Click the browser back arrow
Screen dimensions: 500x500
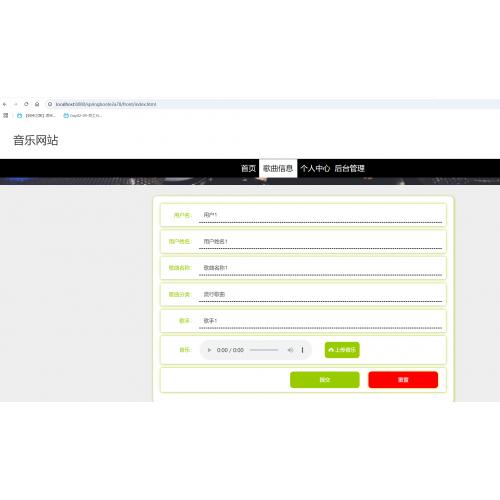tap(5, 104)
